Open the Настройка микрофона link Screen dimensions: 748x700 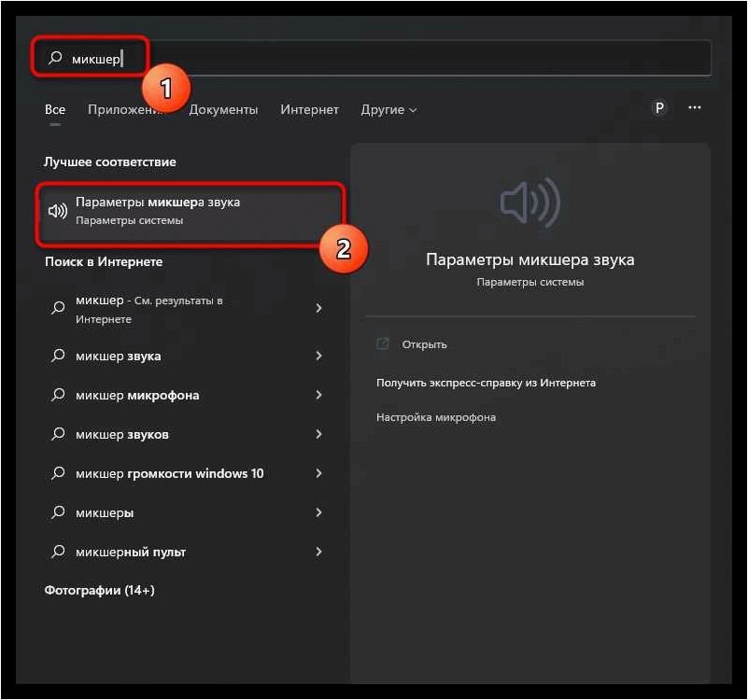coord(436,417)
